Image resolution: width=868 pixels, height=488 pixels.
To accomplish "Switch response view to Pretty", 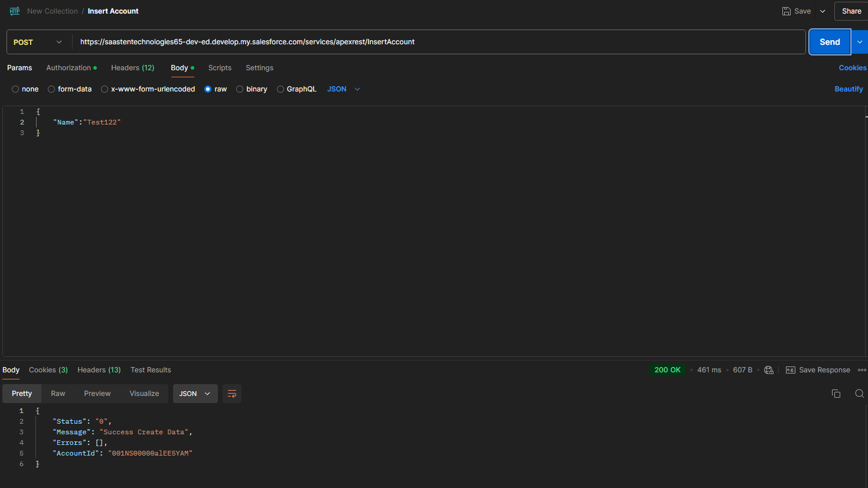I will point(22,394).
